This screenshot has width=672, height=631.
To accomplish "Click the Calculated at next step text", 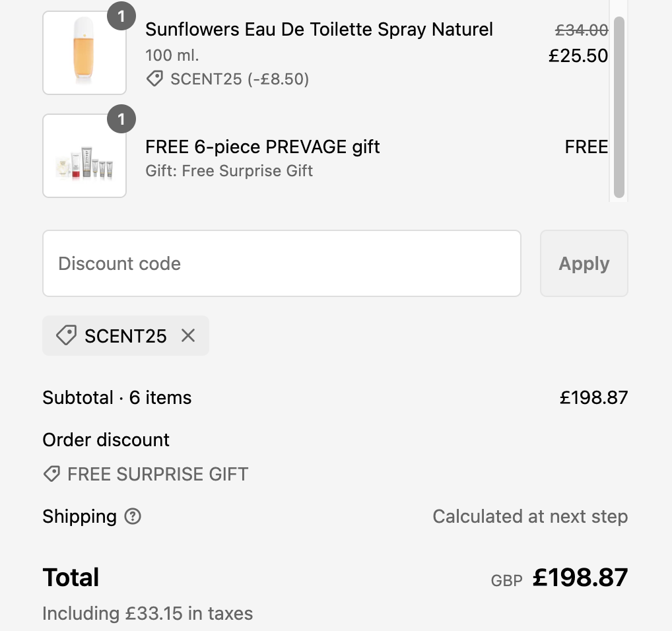I will (x=529, y=516).
